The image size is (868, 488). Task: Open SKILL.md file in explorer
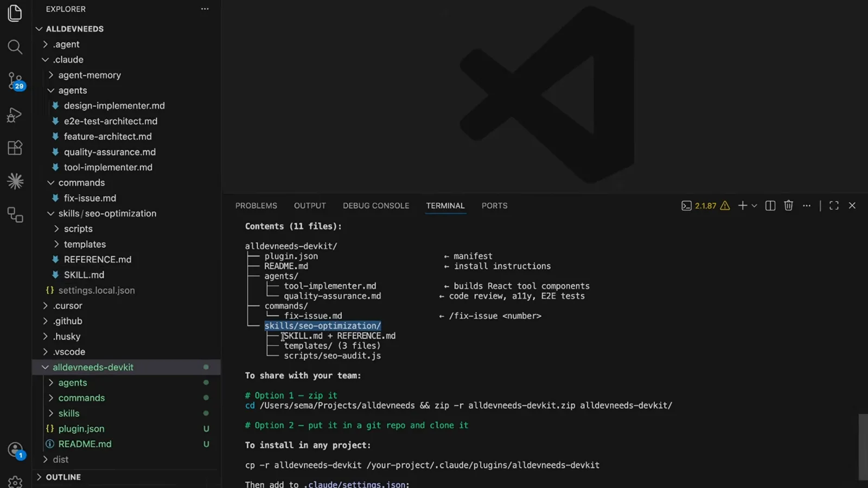point(126,275)
